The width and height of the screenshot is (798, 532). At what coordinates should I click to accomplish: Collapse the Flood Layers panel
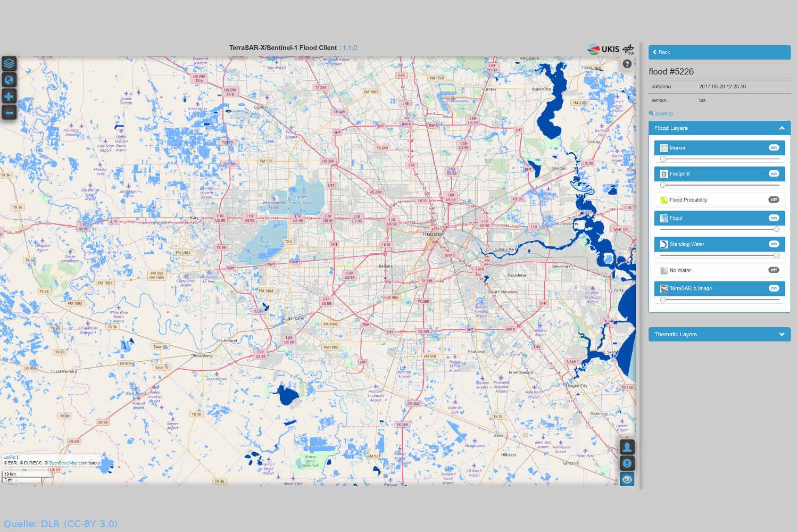782,128
